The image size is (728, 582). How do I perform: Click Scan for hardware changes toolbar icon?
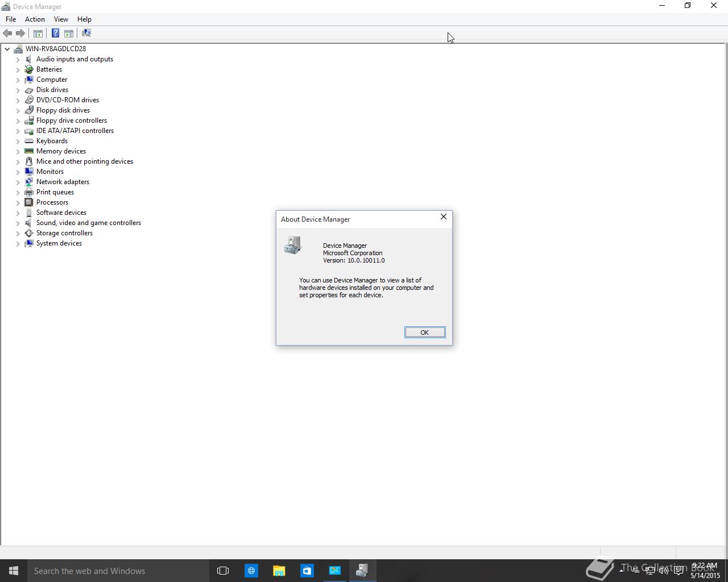(86, 33)
